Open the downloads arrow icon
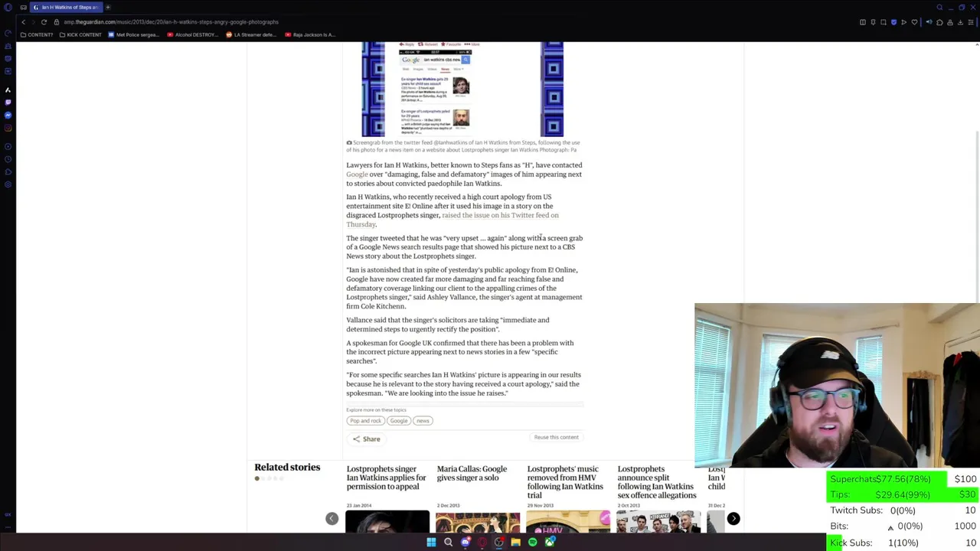This screenshot has height=551, width=980. click(x=960, y=22)
